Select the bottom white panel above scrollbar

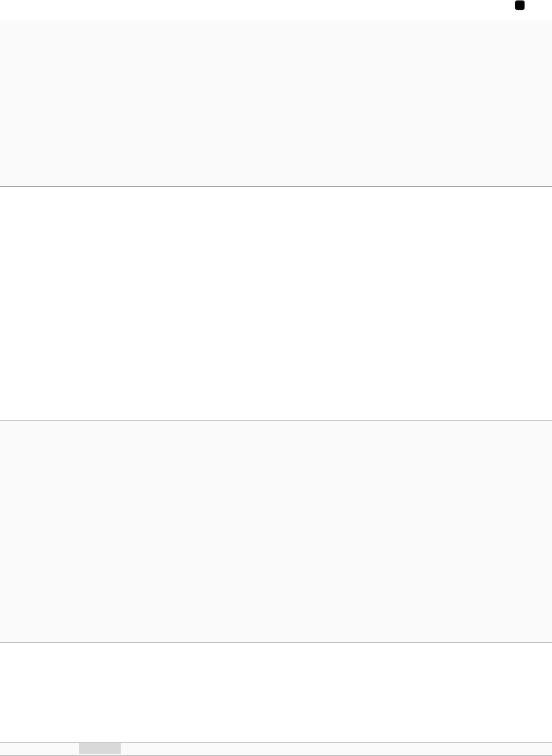tap(276, 693)
